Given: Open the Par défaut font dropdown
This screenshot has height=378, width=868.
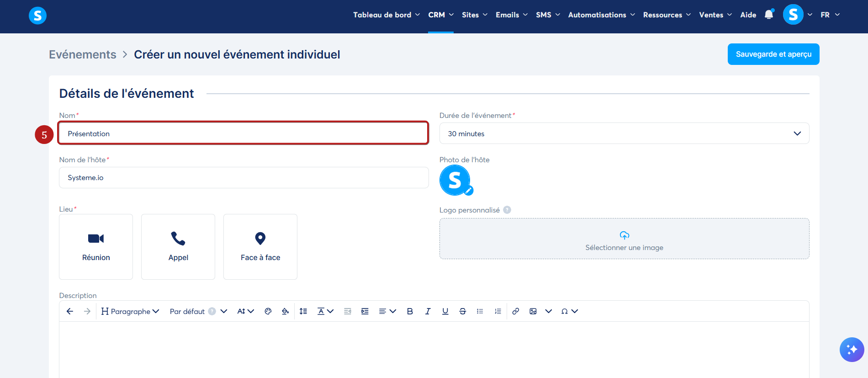Looking at the screenshot, I should click(x=198, y=311).
